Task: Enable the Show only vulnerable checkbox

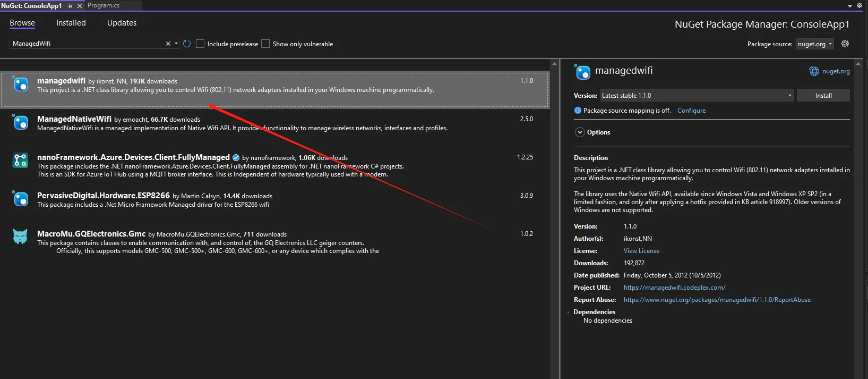Action: (x=265, y=44)
